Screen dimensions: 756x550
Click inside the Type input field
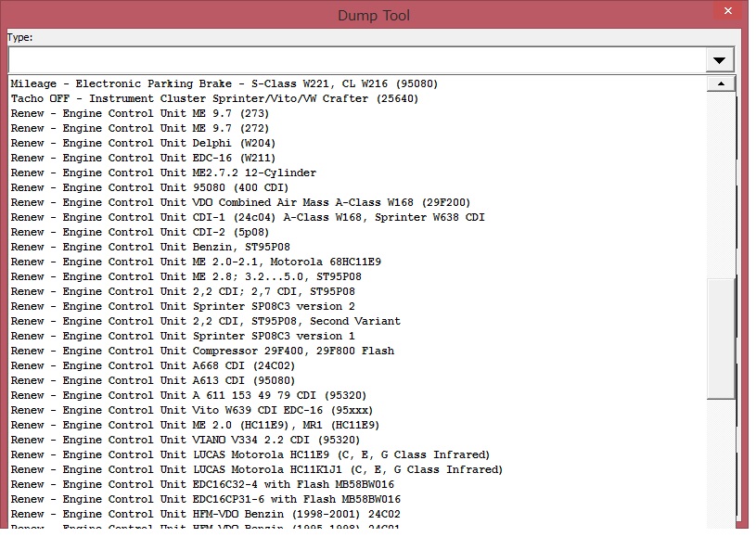coord(357,60)
